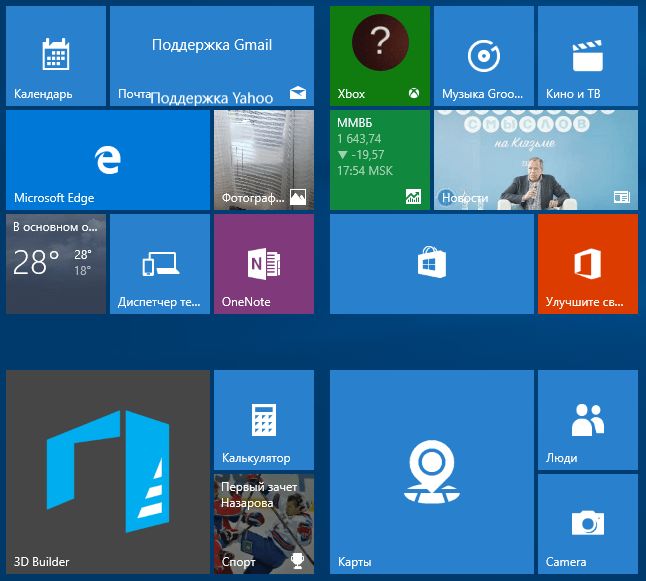Click the orange Office tile
646x581 pixels.
(587, 264)
